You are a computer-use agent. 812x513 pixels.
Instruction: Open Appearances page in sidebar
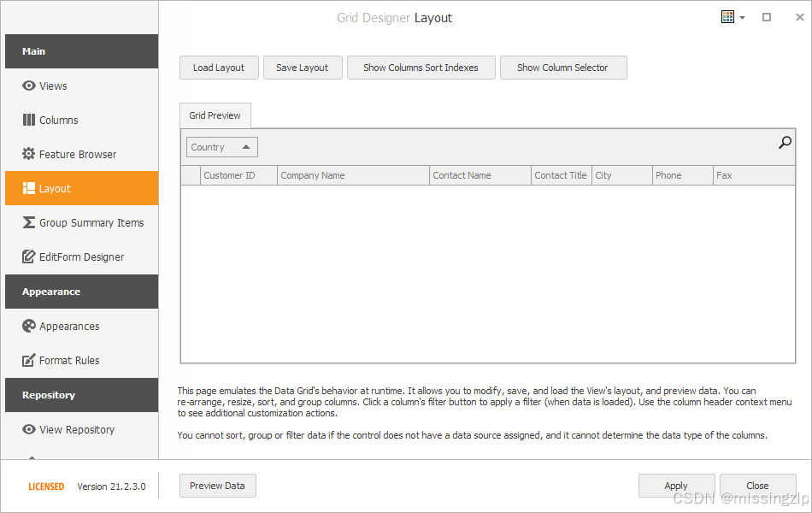[82, 326]
